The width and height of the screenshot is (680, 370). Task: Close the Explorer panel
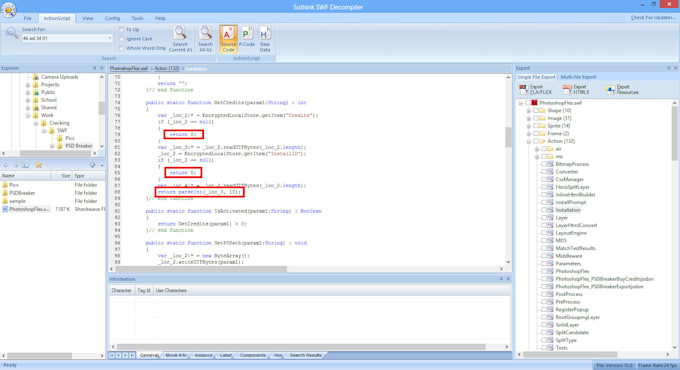[x=101, y=68]
